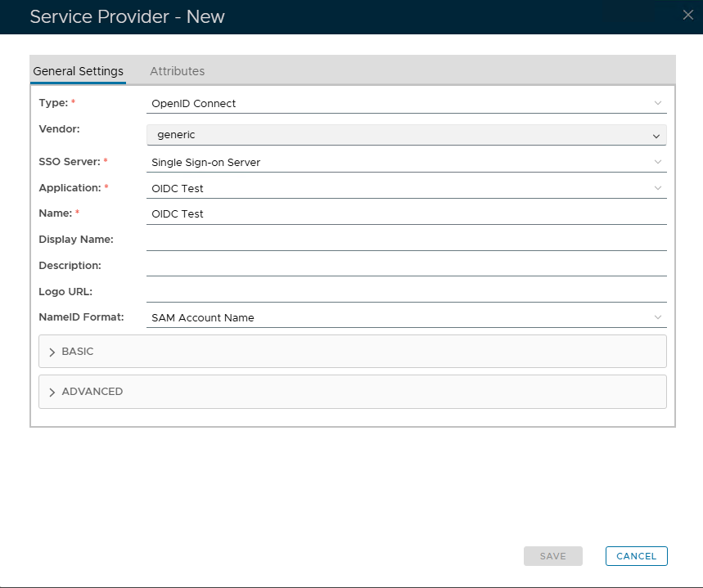Expand the ADVANCED section

point(92,392)
